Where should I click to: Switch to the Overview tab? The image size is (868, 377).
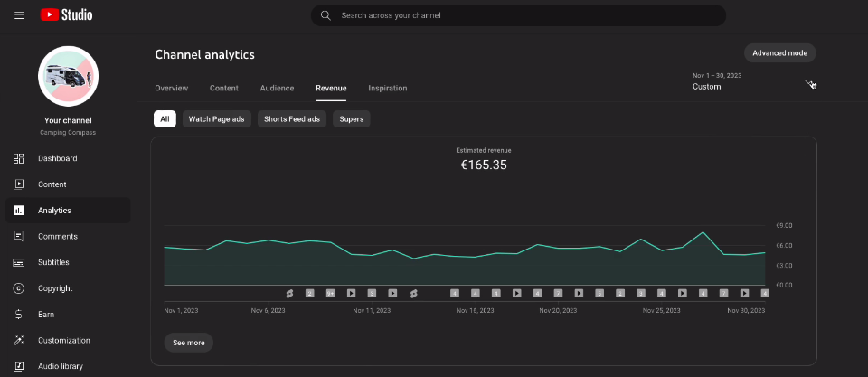pyautogui.click(x=172, y=88)
